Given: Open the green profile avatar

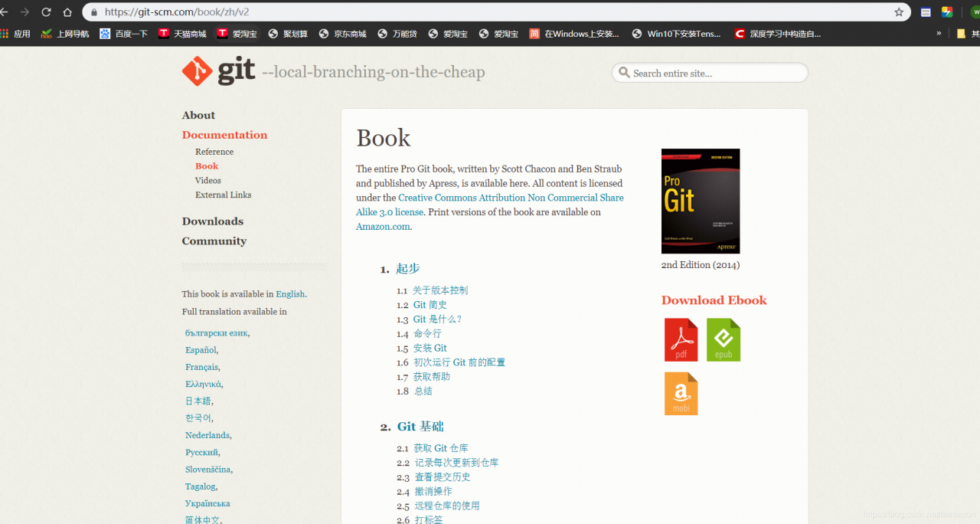Looking at the screenshot, I should coord(976,12).
